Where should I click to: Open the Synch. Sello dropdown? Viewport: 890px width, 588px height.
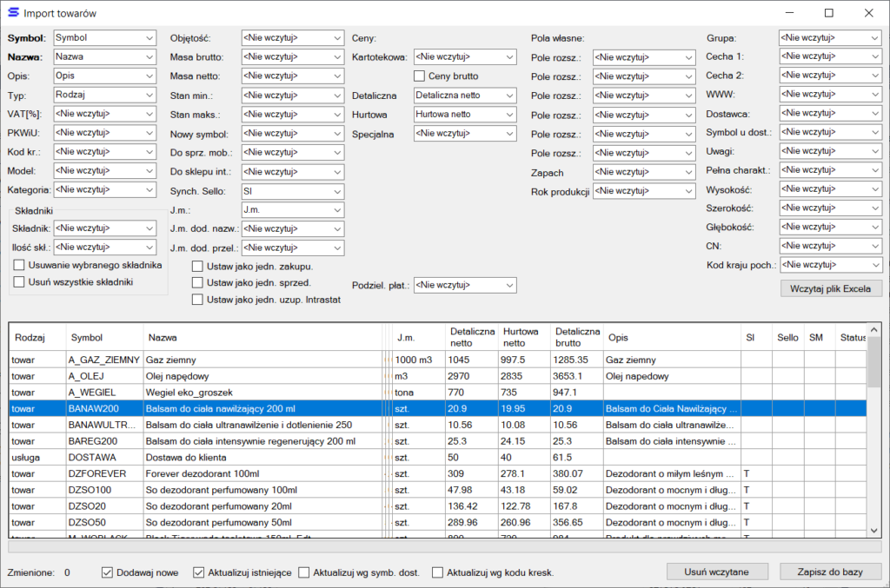(292, 190)
